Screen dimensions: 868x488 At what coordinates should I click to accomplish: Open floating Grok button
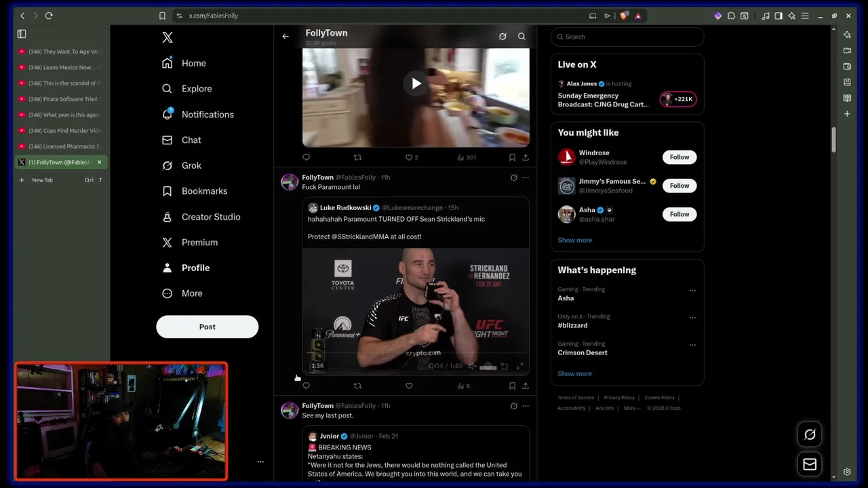(x=810, y=435)
